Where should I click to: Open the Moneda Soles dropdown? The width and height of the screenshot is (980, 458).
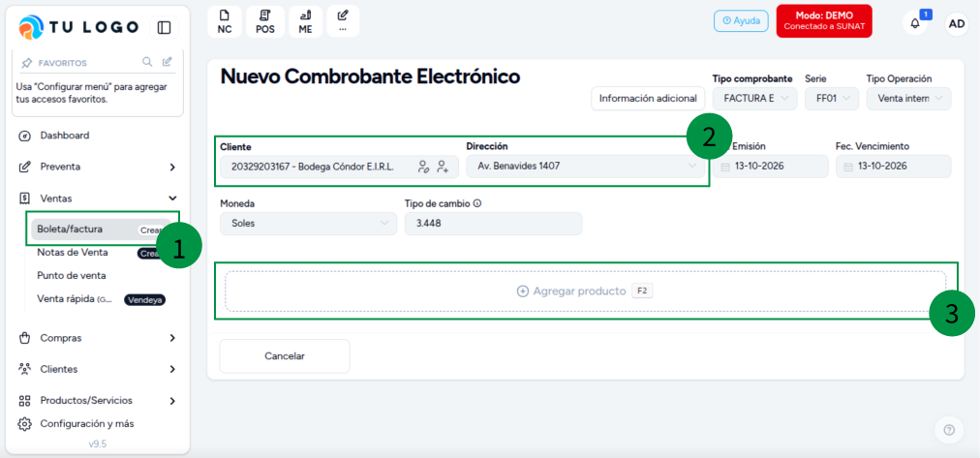click(308, 224)
